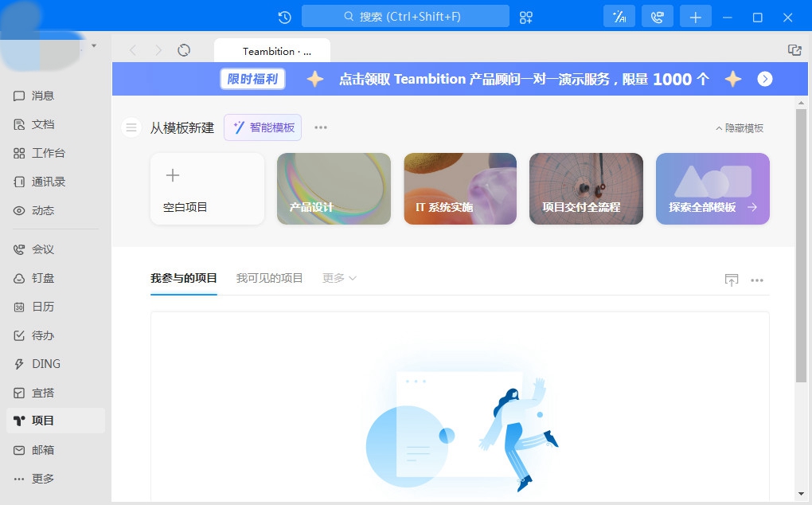Choose the 产品设计 template card

pyautogui.click(x=334, y=189)
